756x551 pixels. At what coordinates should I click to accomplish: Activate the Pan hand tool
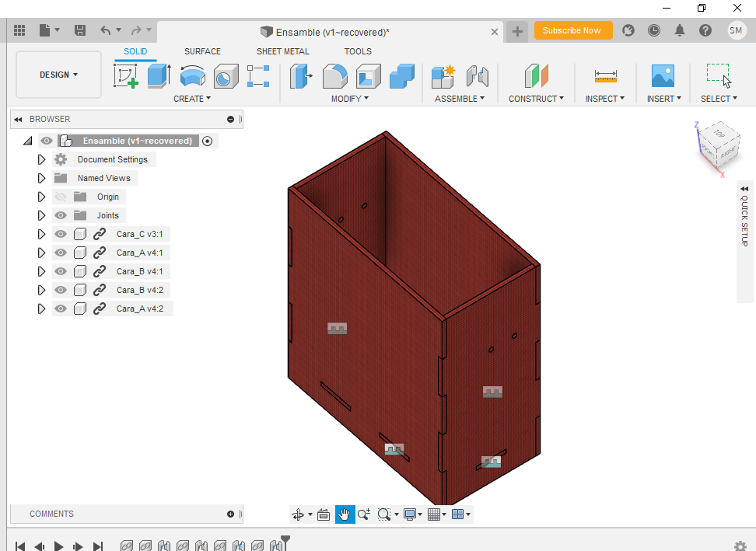pos(345,514)
